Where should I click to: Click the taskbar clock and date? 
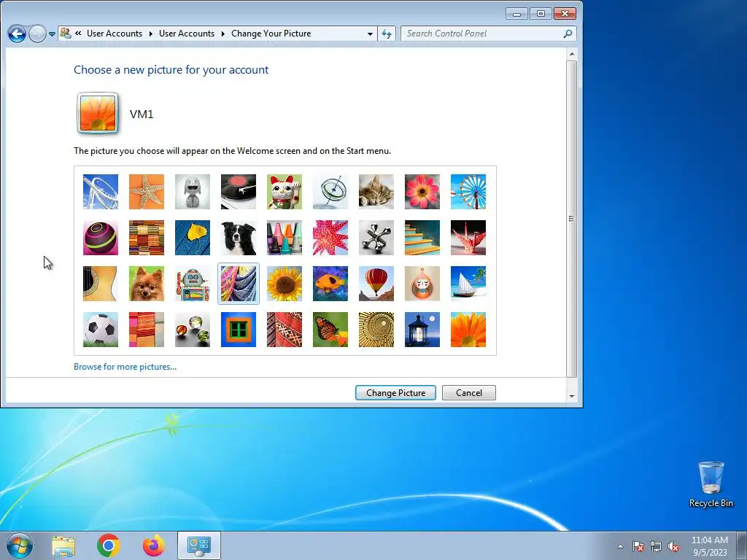[710, 545]
